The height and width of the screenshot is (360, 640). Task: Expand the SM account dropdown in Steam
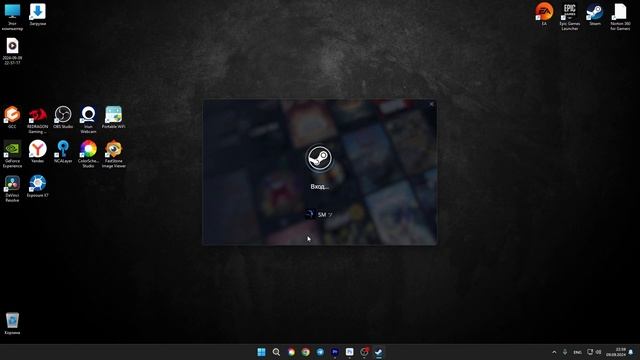click(x=330, y=214)
